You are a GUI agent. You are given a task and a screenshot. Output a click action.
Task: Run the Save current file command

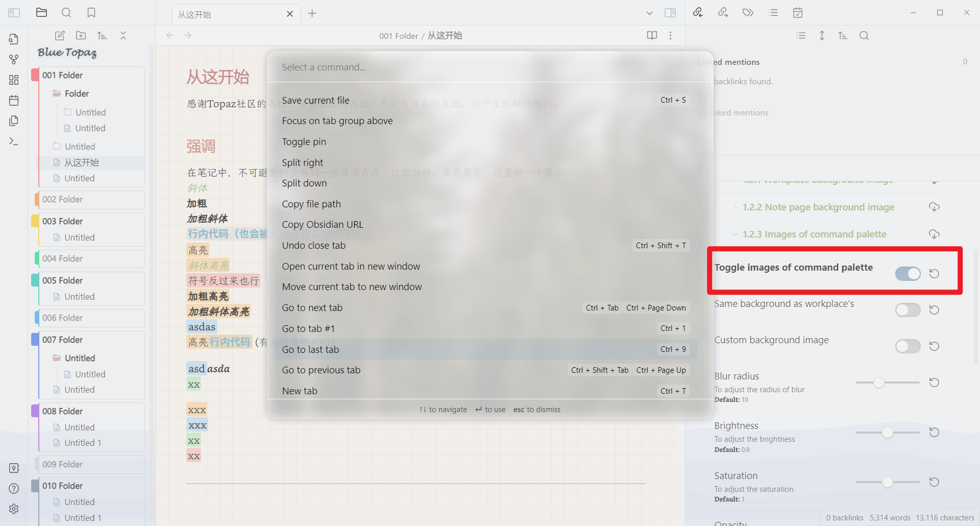click(x=485, y=100)
